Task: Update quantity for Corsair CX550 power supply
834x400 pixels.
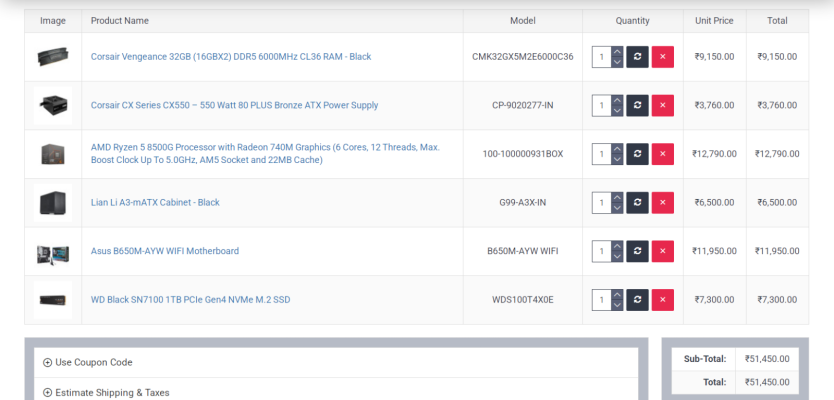Action: point(637,105)
